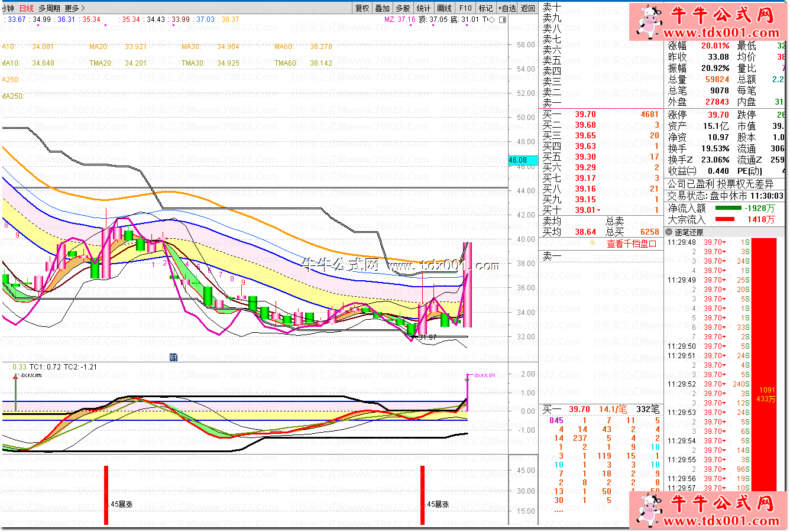Open the top 牛牛公式网 www.tdx001.com logo
Image resolution: width=790 pixels, height=532 pixels.
708,21
